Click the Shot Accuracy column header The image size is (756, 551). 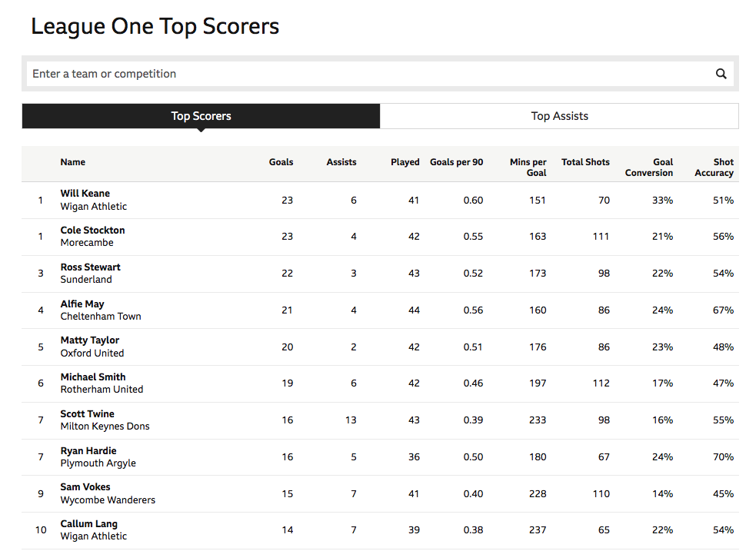pos(714,168)
